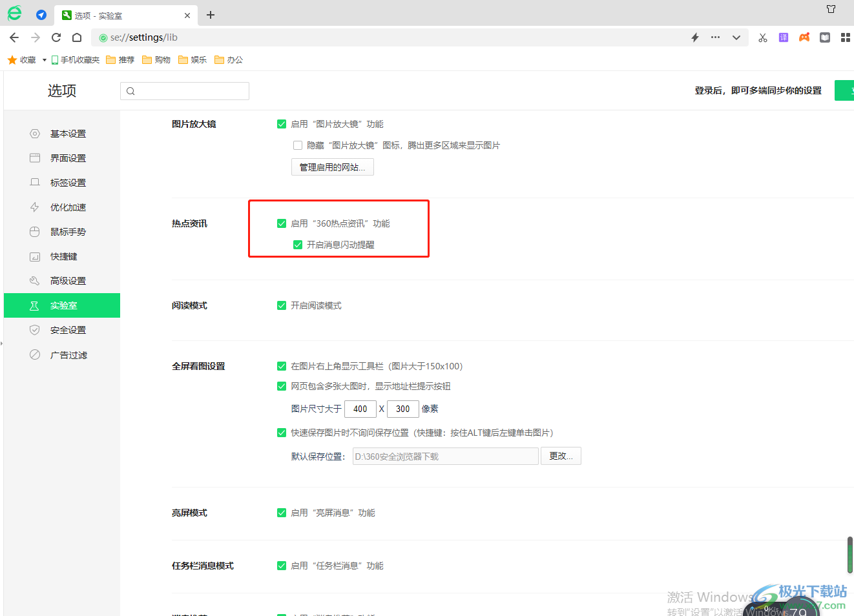
Task: Toggle 网页包含多张大图时 checkbox
Action: 282,386
